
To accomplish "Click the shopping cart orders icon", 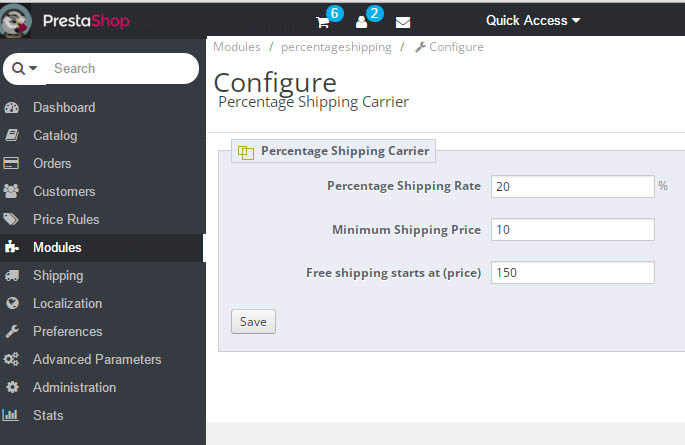I will [x=323, y=22].
